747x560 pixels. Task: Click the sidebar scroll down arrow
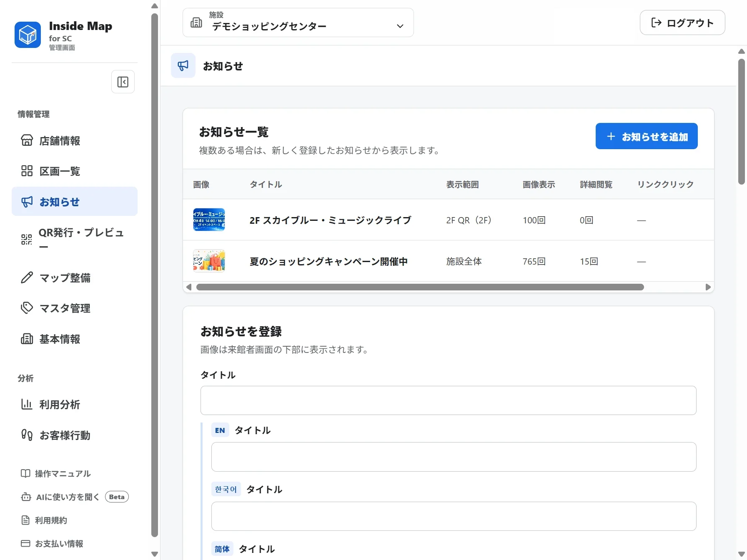[155, 554]
